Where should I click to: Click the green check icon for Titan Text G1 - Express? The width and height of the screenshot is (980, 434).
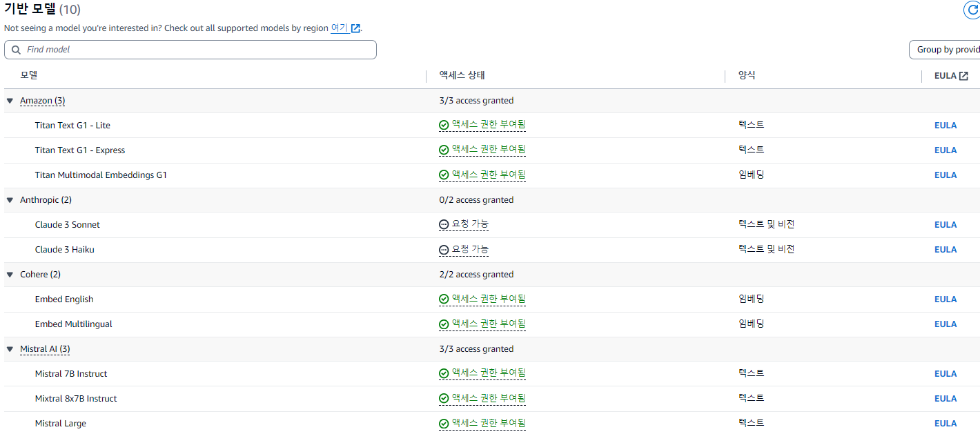pyautogui.click(x=444, y=150)
